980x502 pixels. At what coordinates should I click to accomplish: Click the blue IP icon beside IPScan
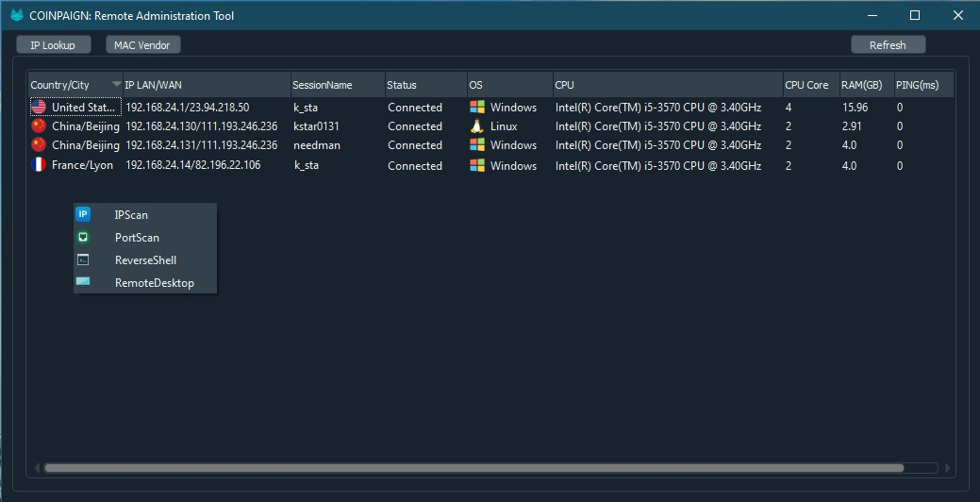[x=83, y=214]
